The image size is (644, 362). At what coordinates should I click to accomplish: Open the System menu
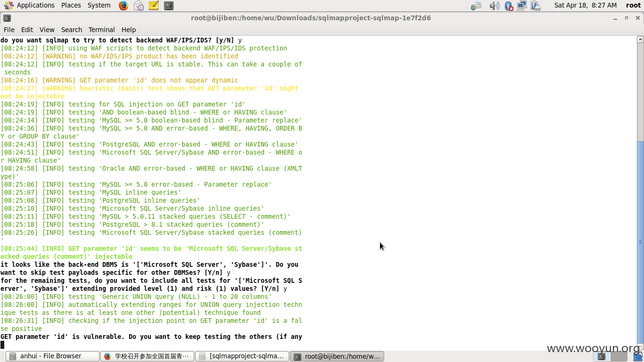[99, 5]
